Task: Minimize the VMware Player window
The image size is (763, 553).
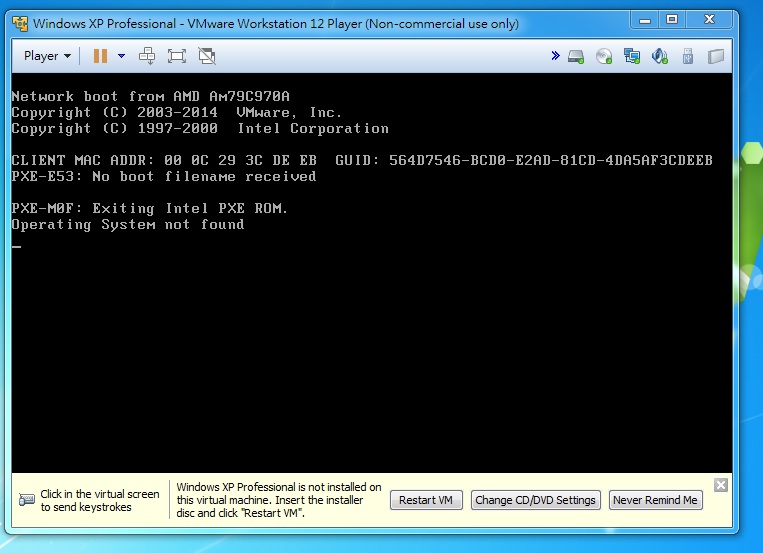Action: [x=645, y=20]
